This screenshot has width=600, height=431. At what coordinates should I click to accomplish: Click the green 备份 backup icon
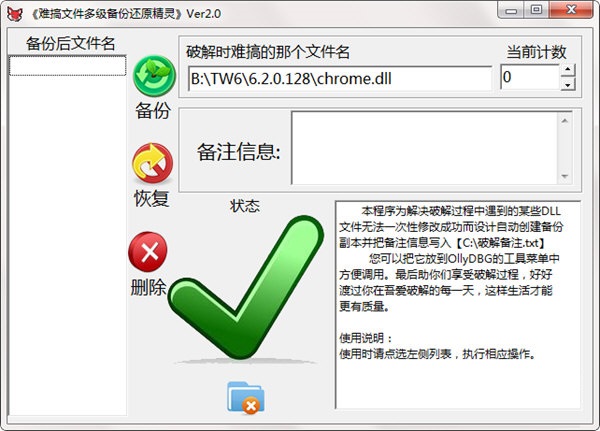click(x=154, y=76)
